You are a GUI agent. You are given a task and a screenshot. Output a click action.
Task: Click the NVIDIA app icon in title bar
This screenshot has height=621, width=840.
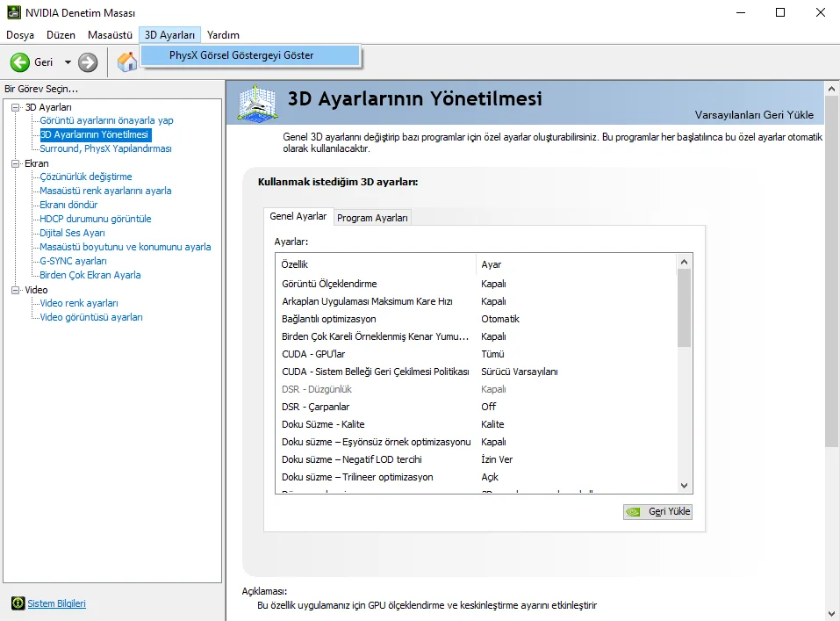[13, 12]
